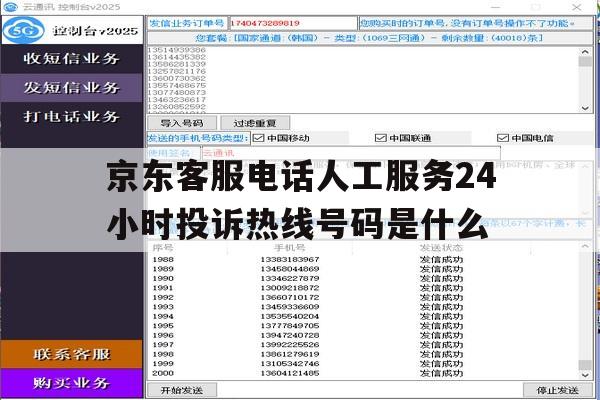Viewport: 600px width, 400px height.
Task: Click 购买业务 button
Action: pyautogui.click(x=72, y=383)
